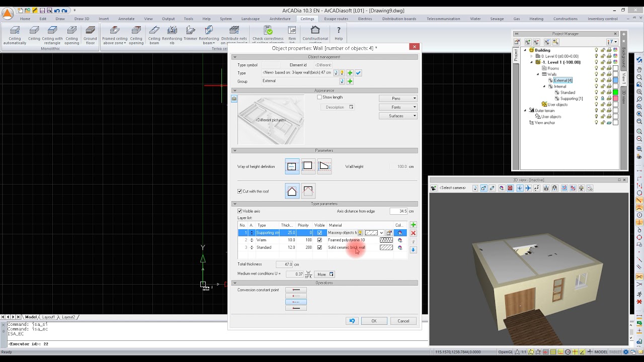The width and height of the screenshot is (644, 362).
Task: Open the Pens dropdown
Action: [398, 99]
